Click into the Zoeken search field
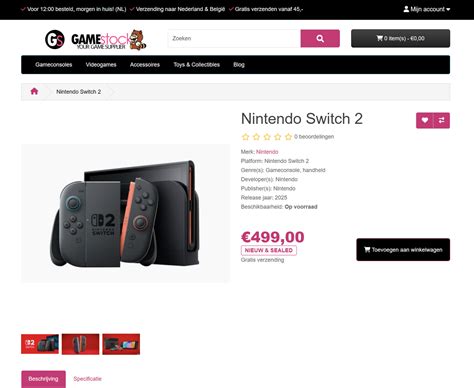474x388 pixels. tap(234, 38)
